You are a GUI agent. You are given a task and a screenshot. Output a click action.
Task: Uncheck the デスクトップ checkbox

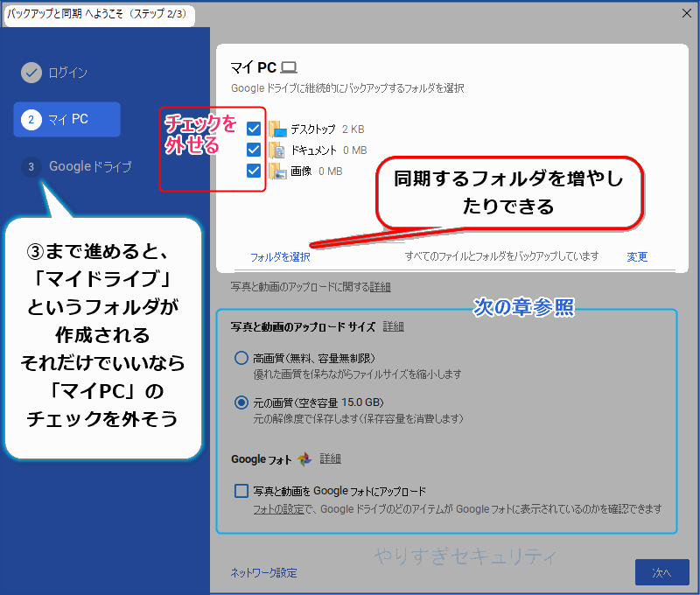pyautogui.click(x=254, y=129)
